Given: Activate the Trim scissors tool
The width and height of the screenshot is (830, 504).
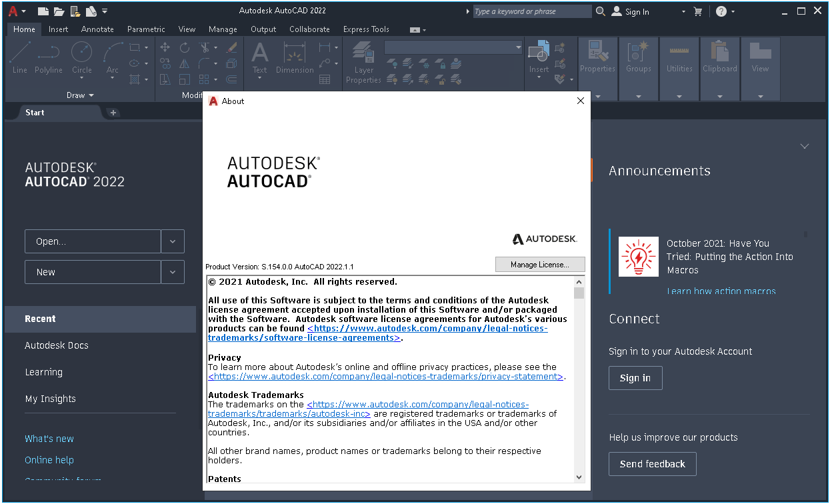Looking at the screenshot, I should pyautogui.click(x=205, y=48).
